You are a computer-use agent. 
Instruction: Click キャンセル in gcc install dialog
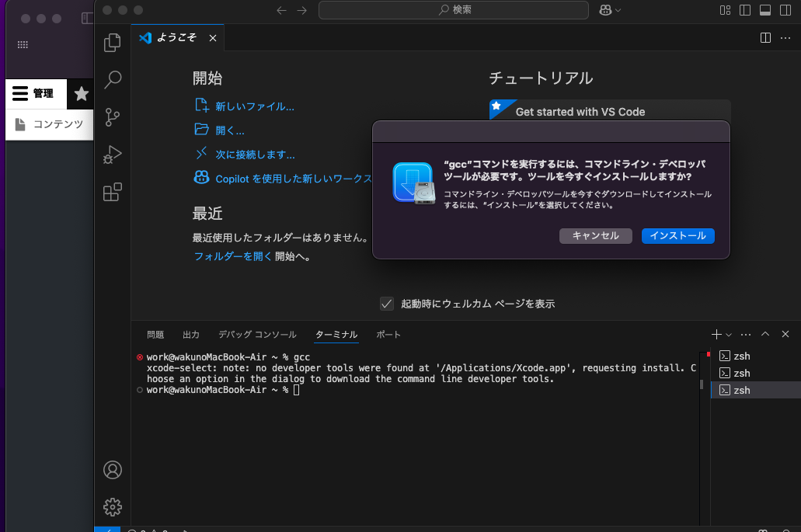(596, 235)
